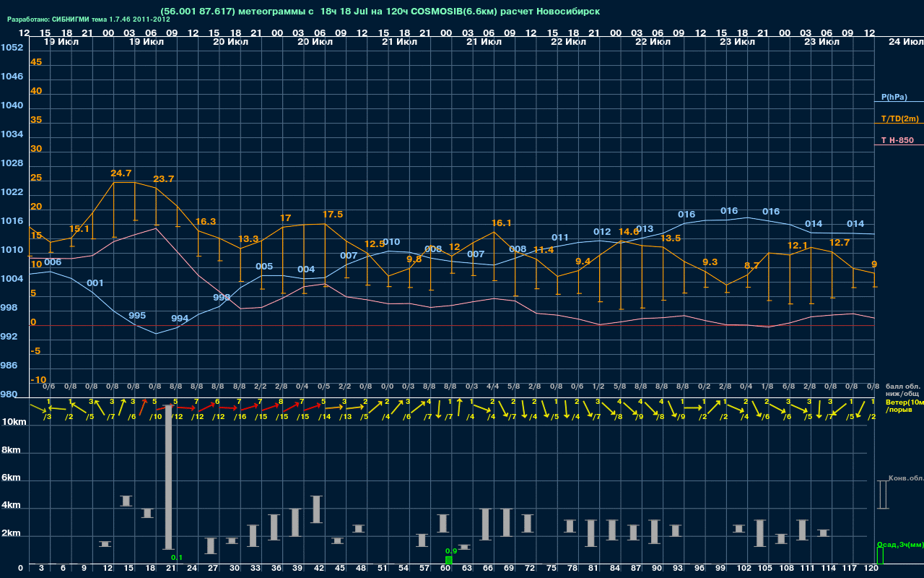Screen dimensions: 924x578
Task: Click forecast hour 117 on the bottom axis
Action: [x=850, y=569]
